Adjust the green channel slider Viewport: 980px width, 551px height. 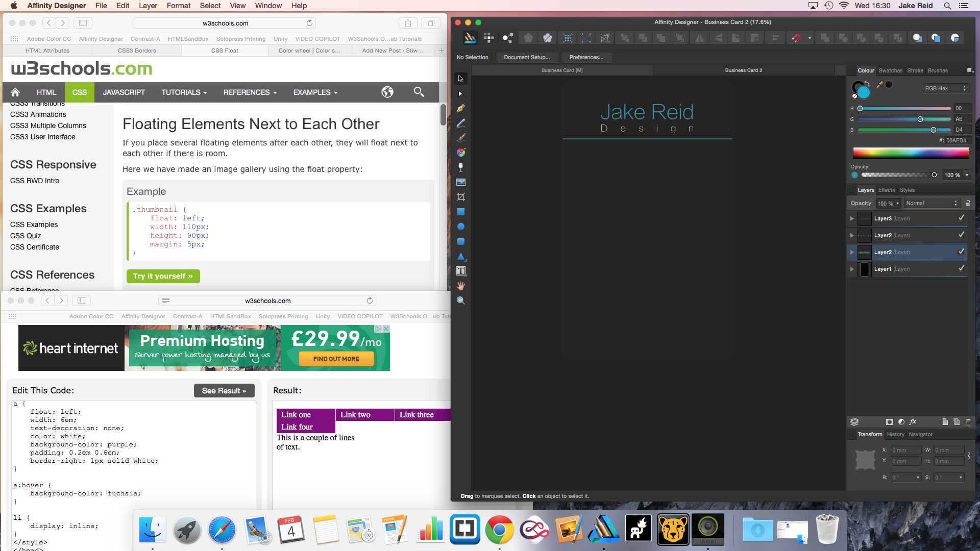click(920, 119)
